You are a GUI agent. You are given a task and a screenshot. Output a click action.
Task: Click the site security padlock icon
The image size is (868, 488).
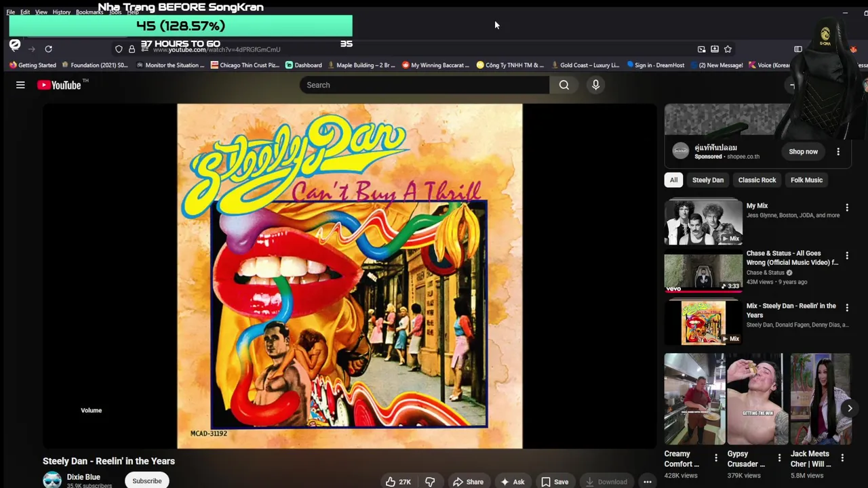point(132,49)
